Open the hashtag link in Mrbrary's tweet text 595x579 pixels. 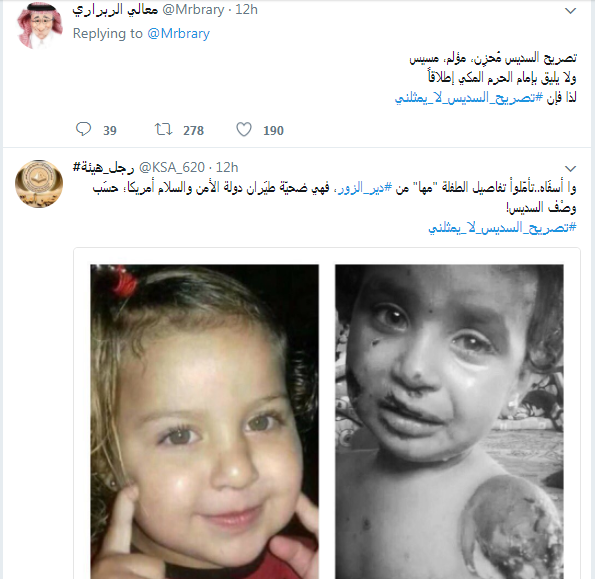click(469, 98)
